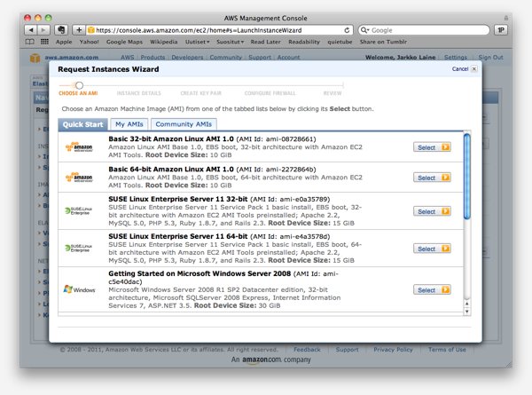Click the SUSE logo of the 64-bit server
The width and height of the screenshot is (532, 395).
coord(79,249)
